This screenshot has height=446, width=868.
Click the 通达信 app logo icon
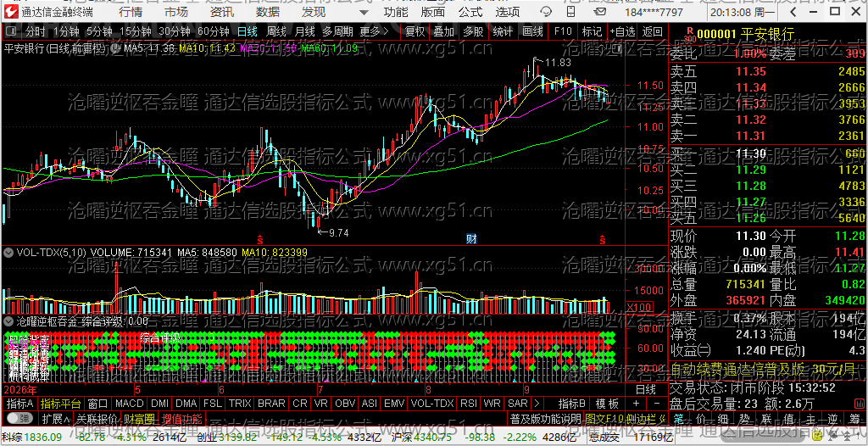12,12
